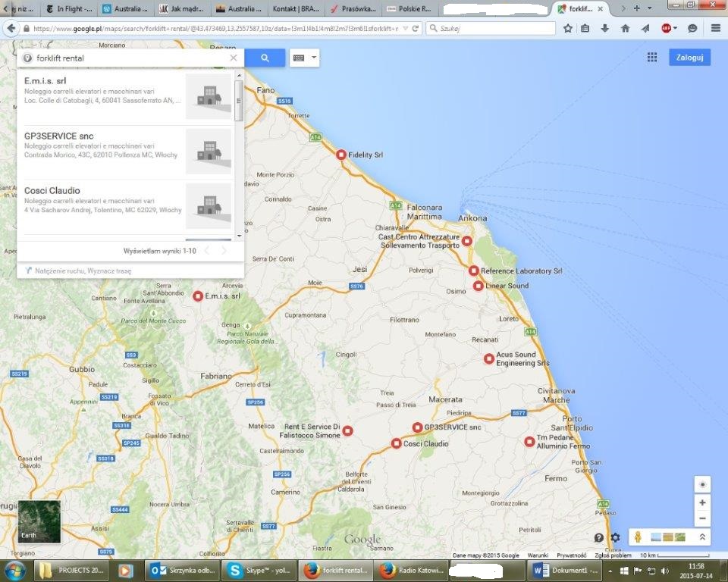Zoom out with the minus button
The image size is (728, 582).
pyautogui.click(x=702, y=518)
